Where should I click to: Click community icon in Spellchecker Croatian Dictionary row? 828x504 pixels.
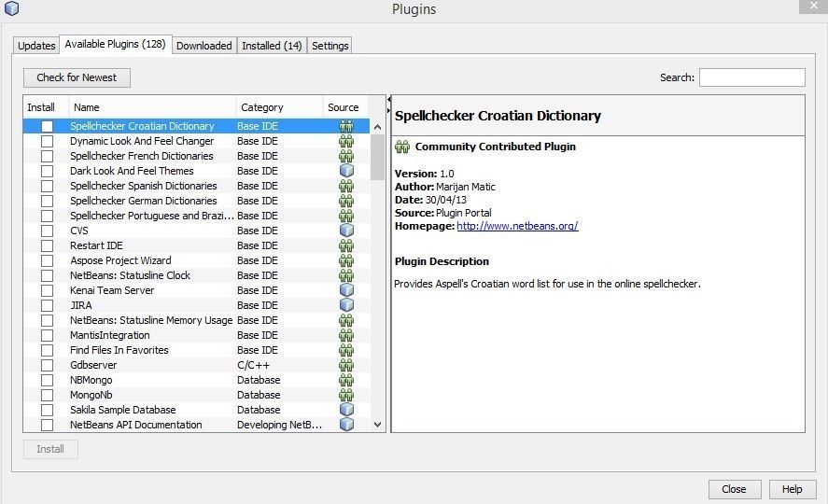(346, 126)
